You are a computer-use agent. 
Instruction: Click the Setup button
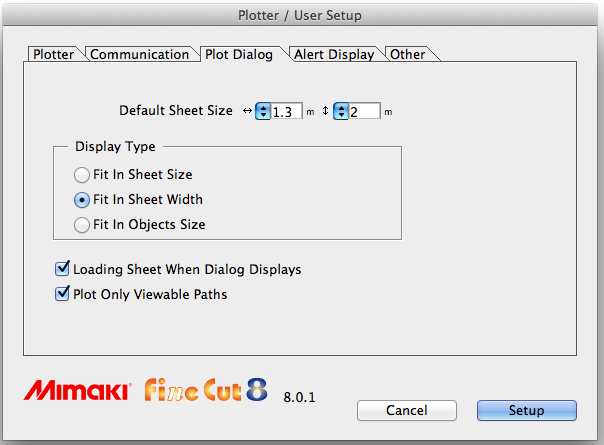coord(526,410)
